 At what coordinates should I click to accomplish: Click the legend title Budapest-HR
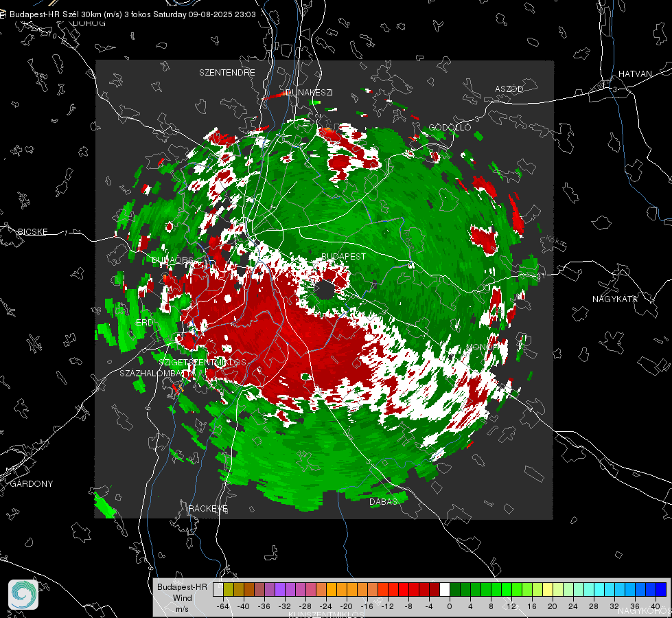(x=182, y=587)
